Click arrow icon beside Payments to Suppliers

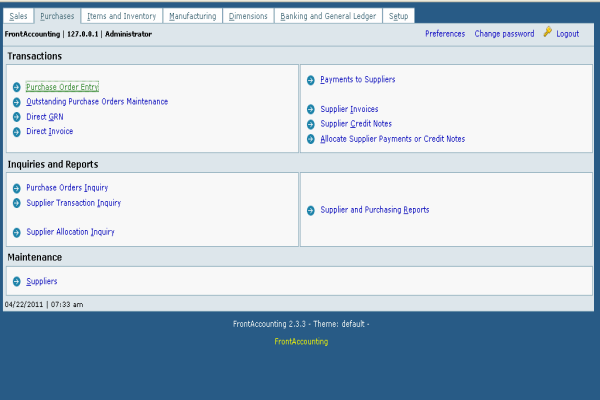[311, 80]
